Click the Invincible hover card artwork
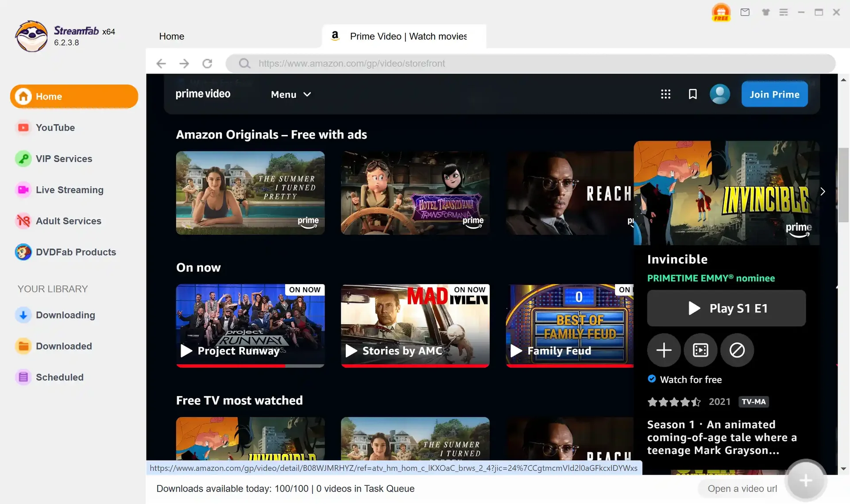Viewport: 850px width, 504px height. 726,193
